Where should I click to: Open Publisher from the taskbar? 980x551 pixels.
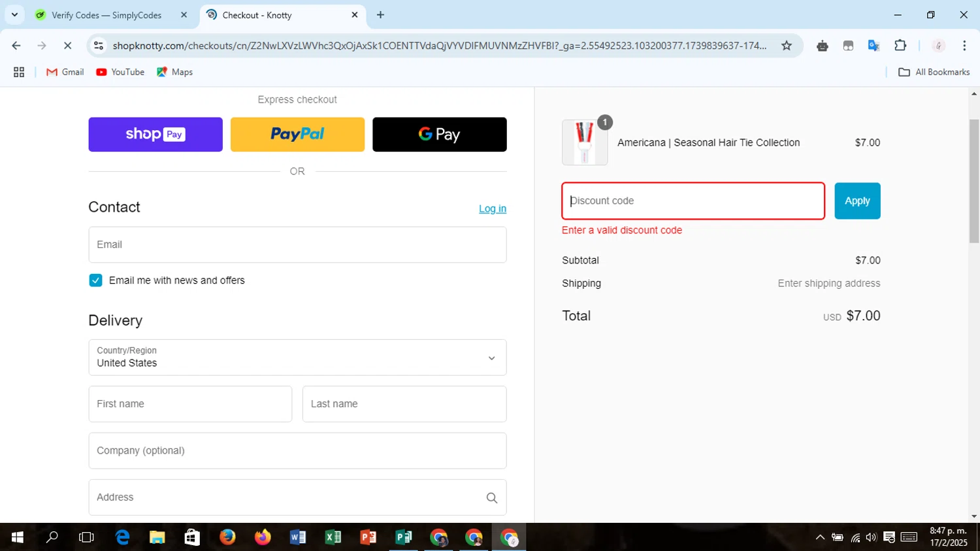coord(404,537)
